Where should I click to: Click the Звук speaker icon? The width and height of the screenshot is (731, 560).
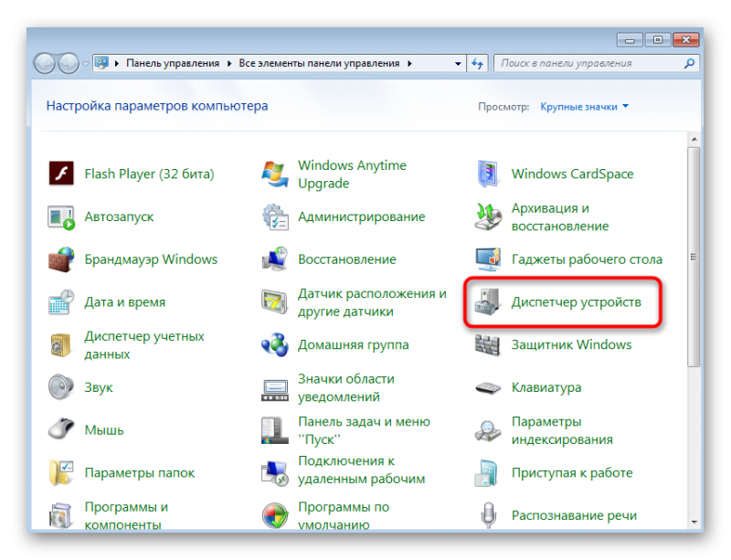point(61,387)
